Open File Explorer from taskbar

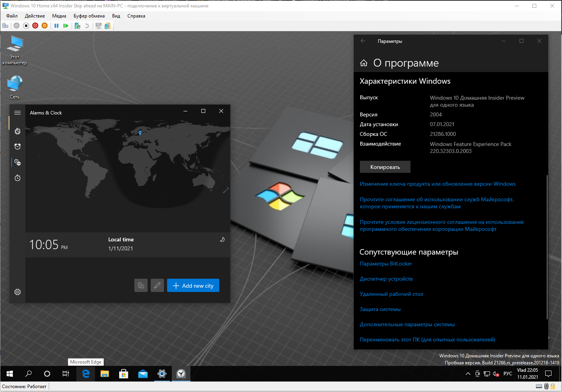click(x=104, y=374)
